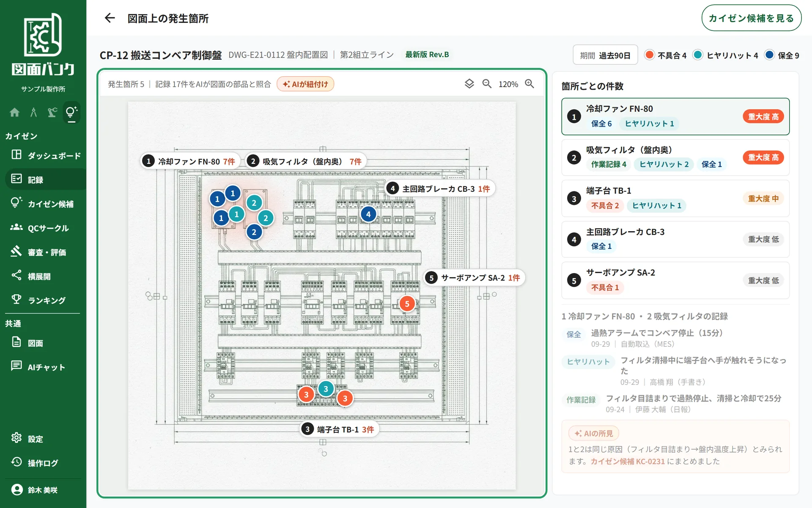Click 重大度 中 badge on 端子台 TB-1 card
Viewport: 812px width, 508px height.
point(763,199)
